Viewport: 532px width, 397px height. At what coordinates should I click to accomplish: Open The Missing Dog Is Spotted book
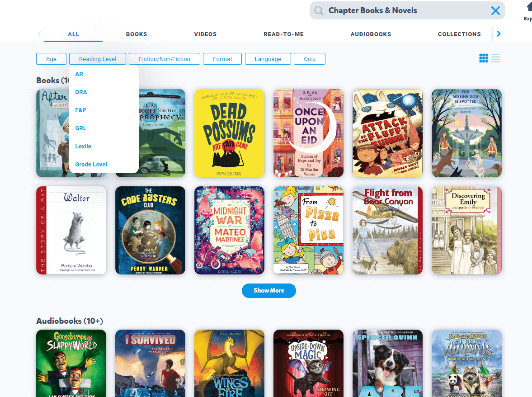[466, 133]
